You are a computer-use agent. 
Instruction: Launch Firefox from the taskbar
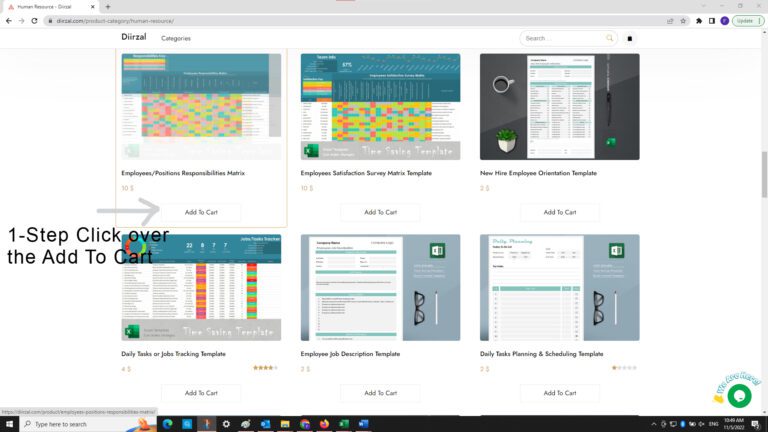[x=324, y=424]
